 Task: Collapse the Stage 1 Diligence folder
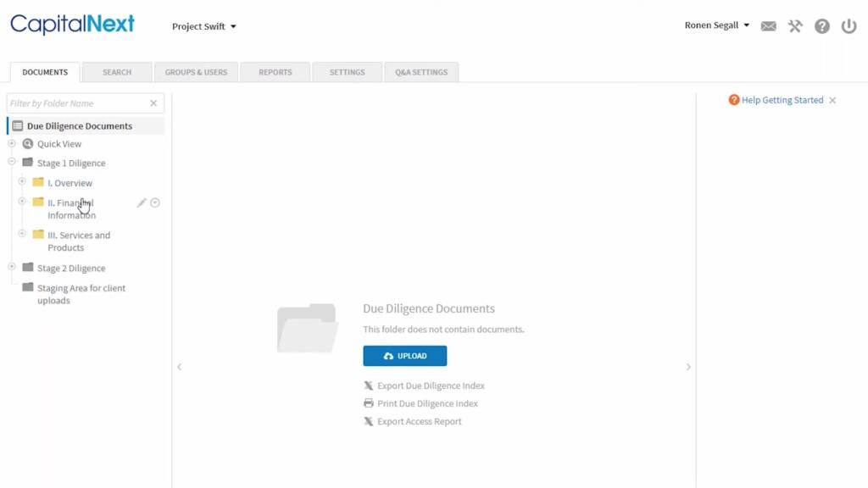point(12,162)
